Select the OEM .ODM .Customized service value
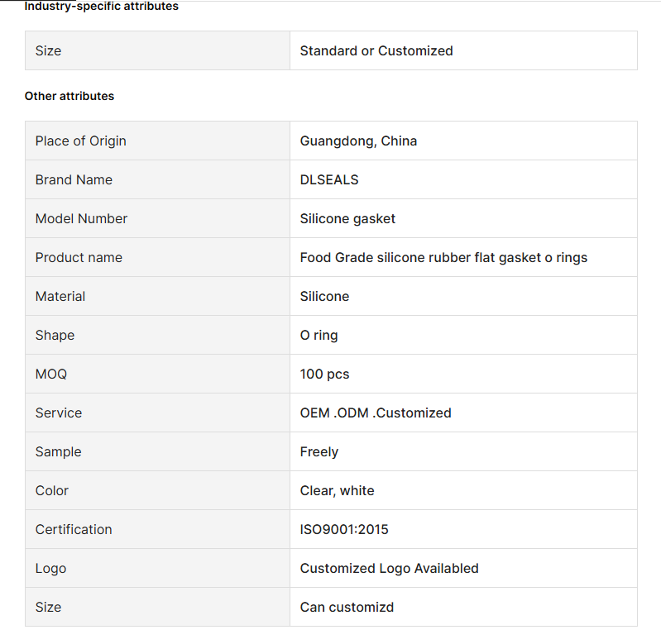Image resolution: width=661 pixels, height=644 pixels. coord(376,413)
